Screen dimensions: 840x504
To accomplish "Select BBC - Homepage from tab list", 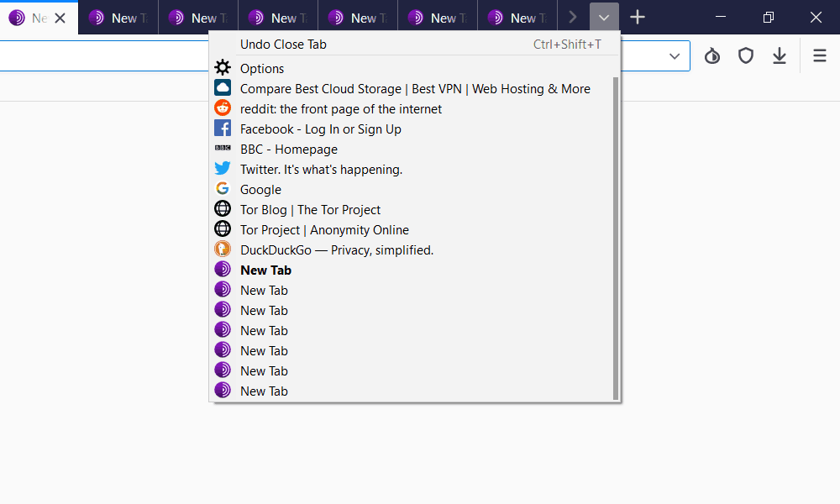I will point(288,150).
